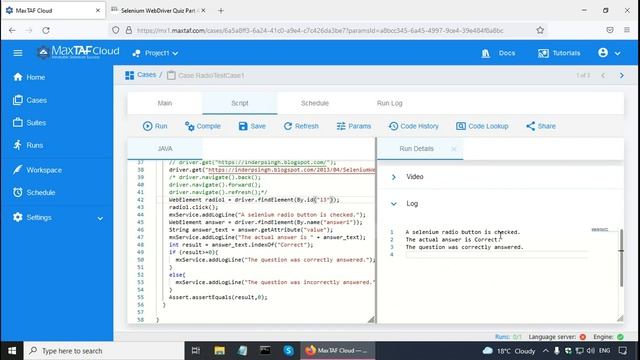This screenshot has width=640, height=360.
Task: Close the Selenium WebDriver Quiz tab
Action: 203,11
